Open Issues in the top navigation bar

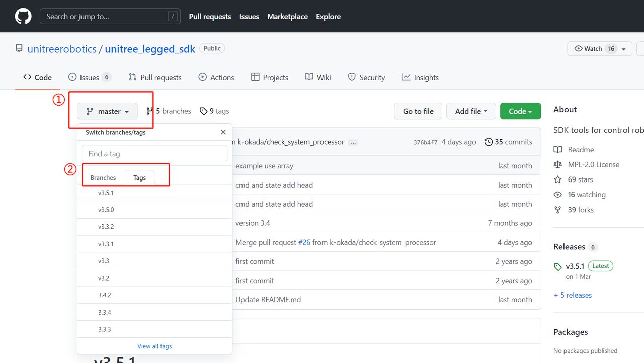249,17
